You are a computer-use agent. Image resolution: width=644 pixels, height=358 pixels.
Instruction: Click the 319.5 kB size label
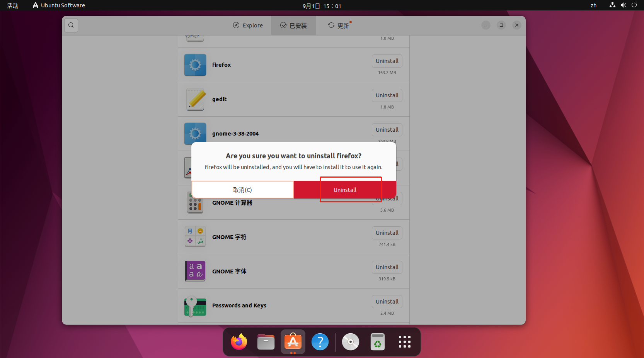[x=387, y=279]
